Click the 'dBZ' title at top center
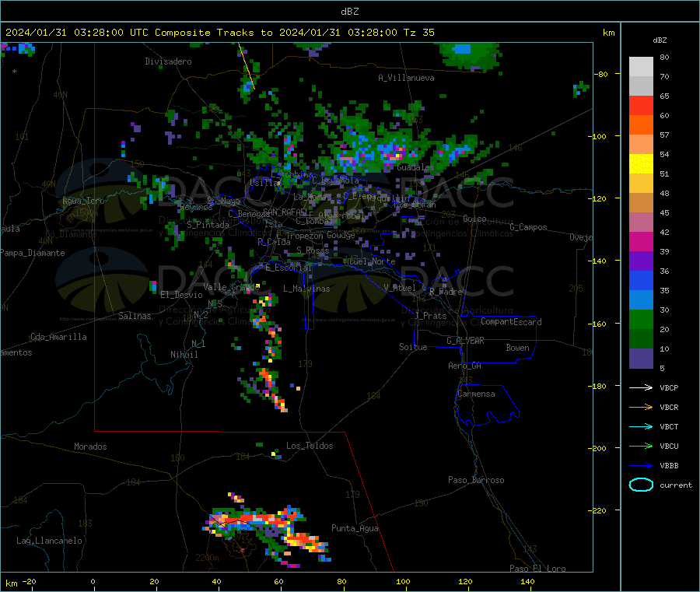Viewport: 700px width, 592px height. pos(349,12)
